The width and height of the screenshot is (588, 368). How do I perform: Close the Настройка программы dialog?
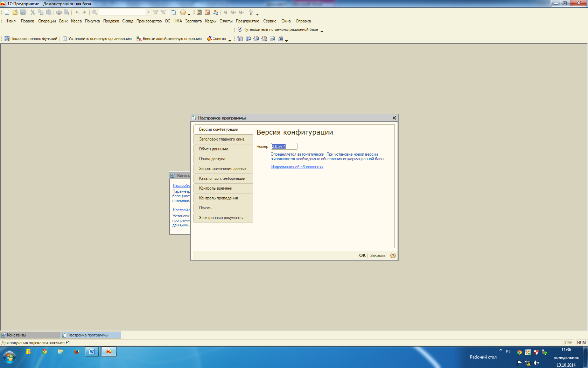pyautogui.click(x=394, y=118)
